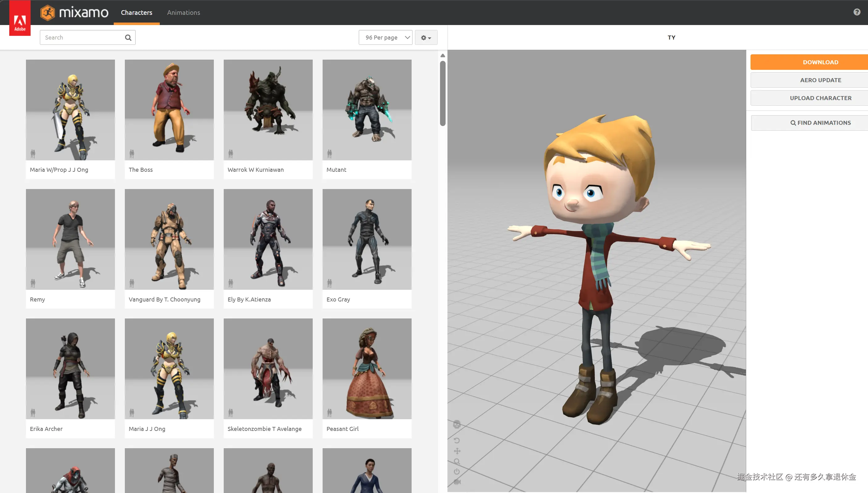
Task: Click the "Mutant" name label
Action: coord(336,170)
